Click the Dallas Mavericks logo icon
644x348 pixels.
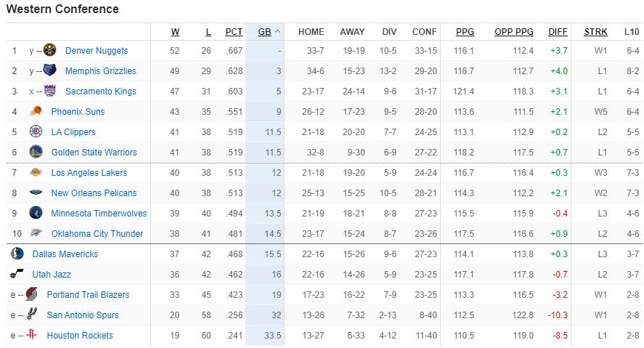point(17,254)
